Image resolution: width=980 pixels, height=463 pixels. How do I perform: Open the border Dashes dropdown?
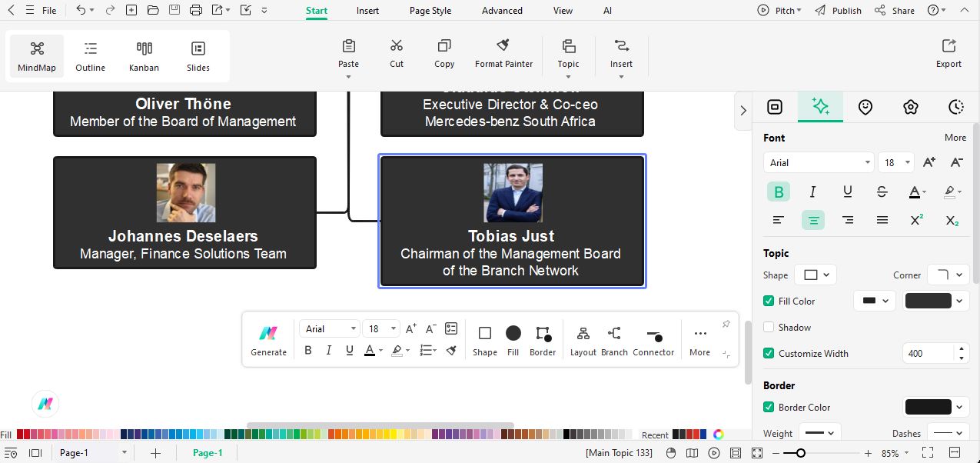pos(948,433)
